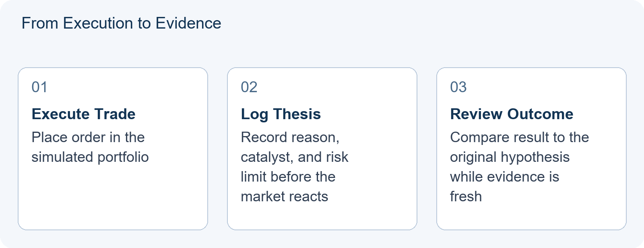
Task: Click "limit before the" text line
Action: pos(288,177)
